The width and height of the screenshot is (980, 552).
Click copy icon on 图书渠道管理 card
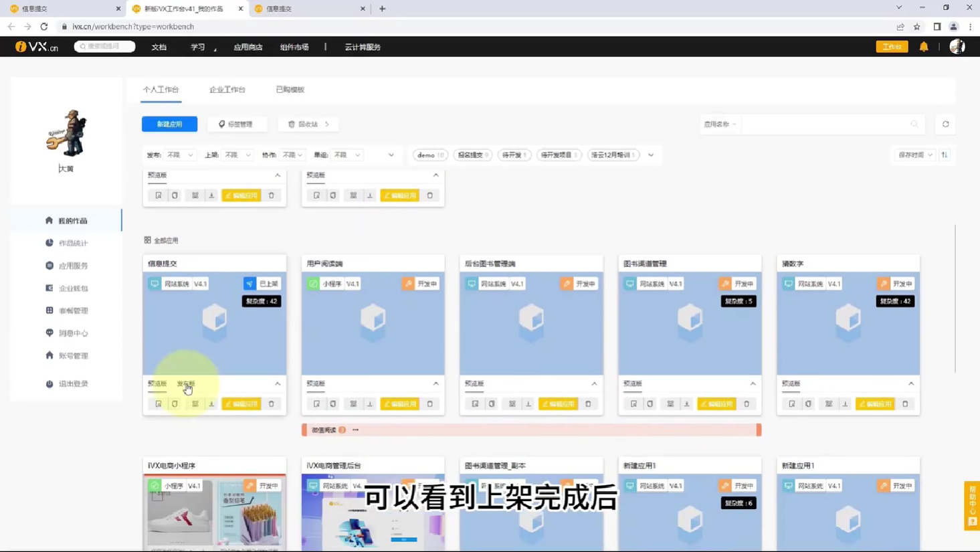point(650,404)
